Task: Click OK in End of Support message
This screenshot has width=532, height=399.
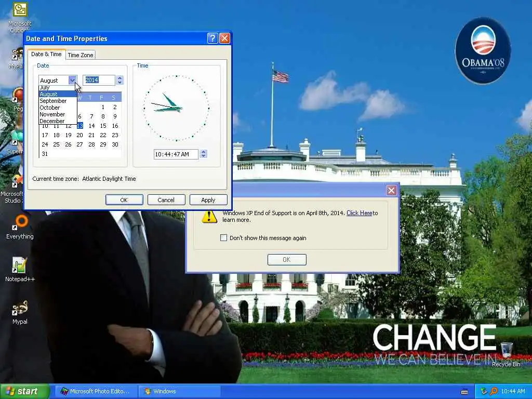Action: pyautogui.click(x=287, y=260)
